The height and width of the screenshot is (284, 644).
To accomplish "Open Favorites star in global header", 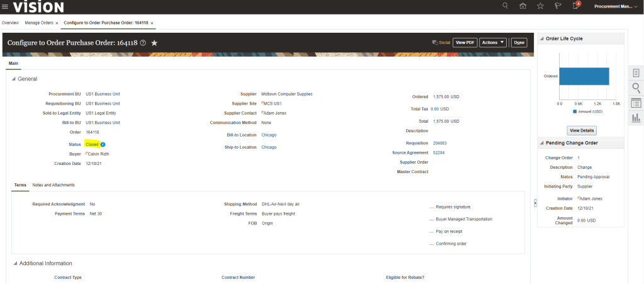I will 540,6.
